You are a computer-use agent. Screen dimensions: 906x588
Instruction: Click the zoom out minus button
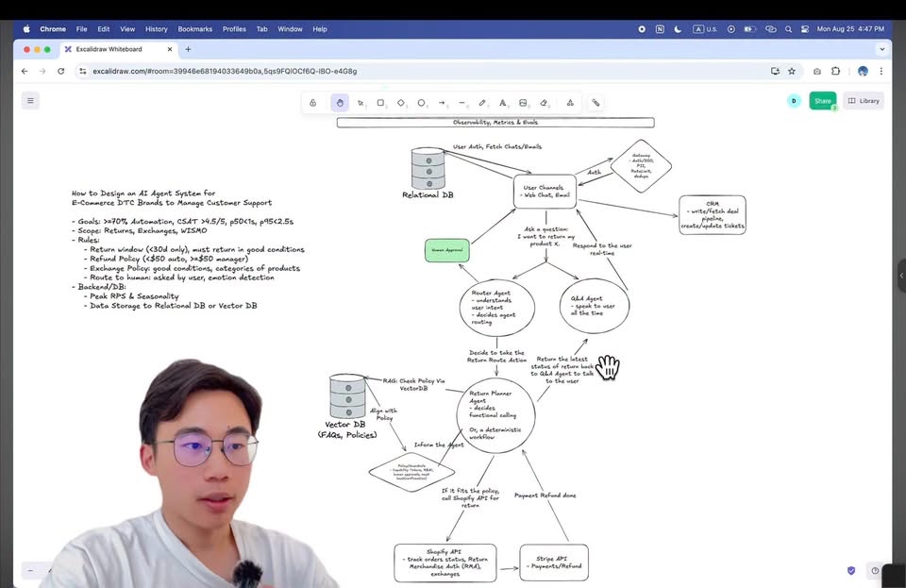[x=30, y=571]
